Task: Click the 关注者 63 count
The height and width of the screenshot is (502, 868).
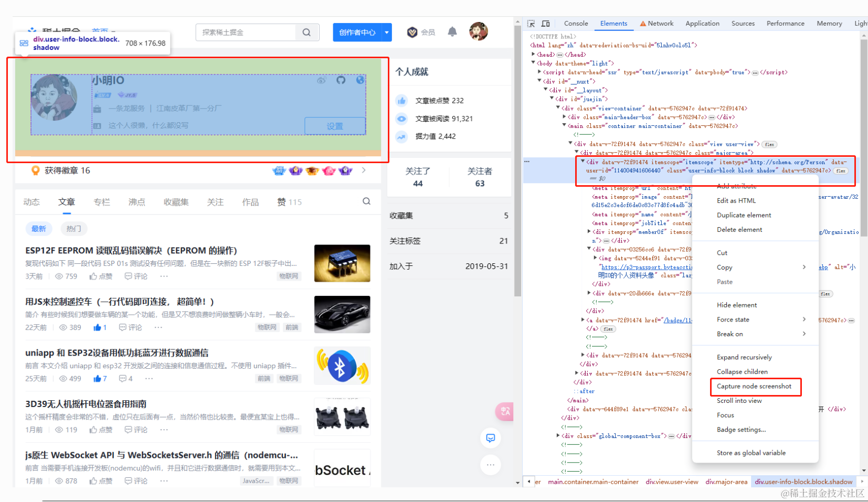Action: (480, 177)
